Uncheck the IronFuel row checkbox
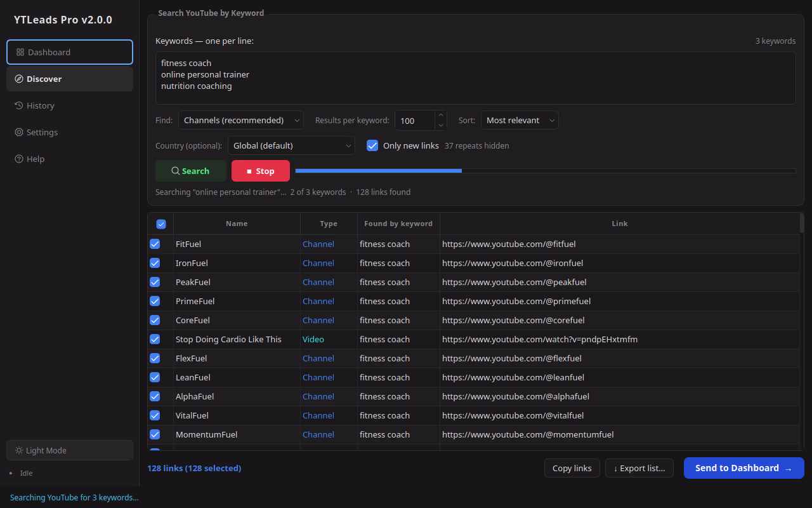 (x=155, y=263)
